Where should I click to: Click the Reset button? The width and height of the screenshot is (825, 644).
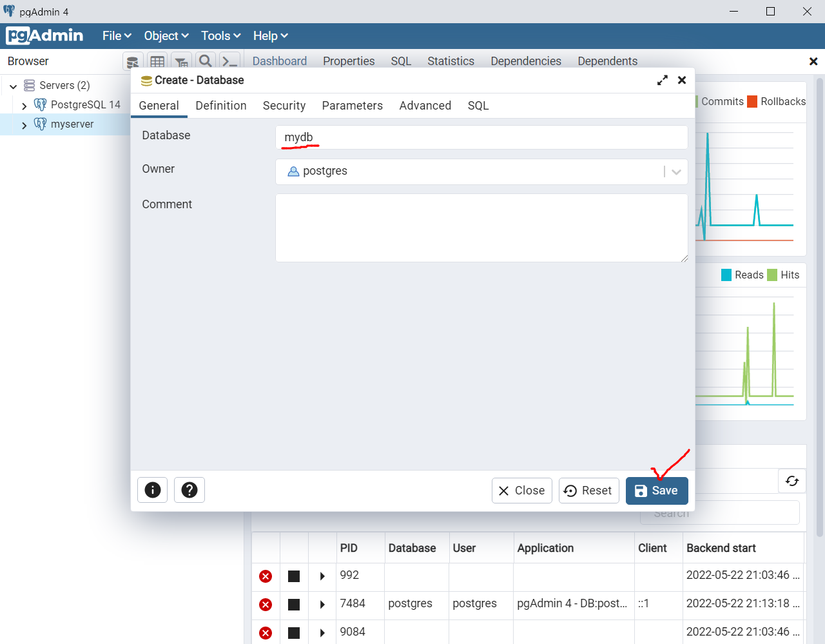(589, 491)
